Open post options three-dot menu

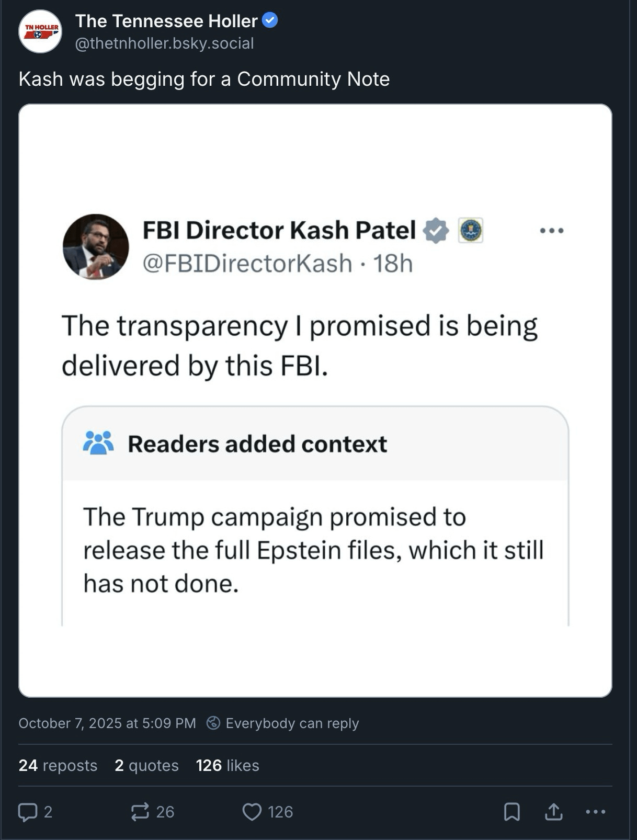click(x=595, y=812)
